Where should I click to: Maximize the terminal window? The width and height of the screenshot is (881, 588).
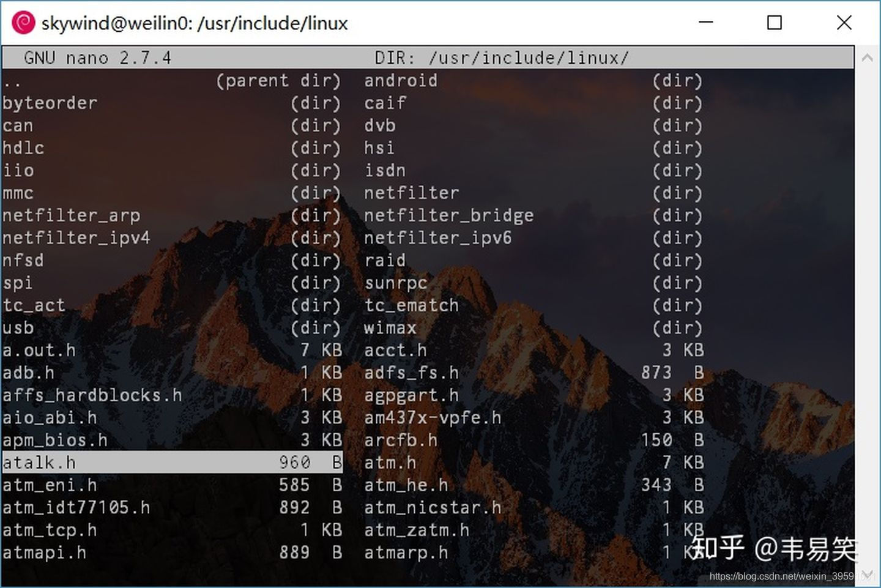[x=775, y=23]
